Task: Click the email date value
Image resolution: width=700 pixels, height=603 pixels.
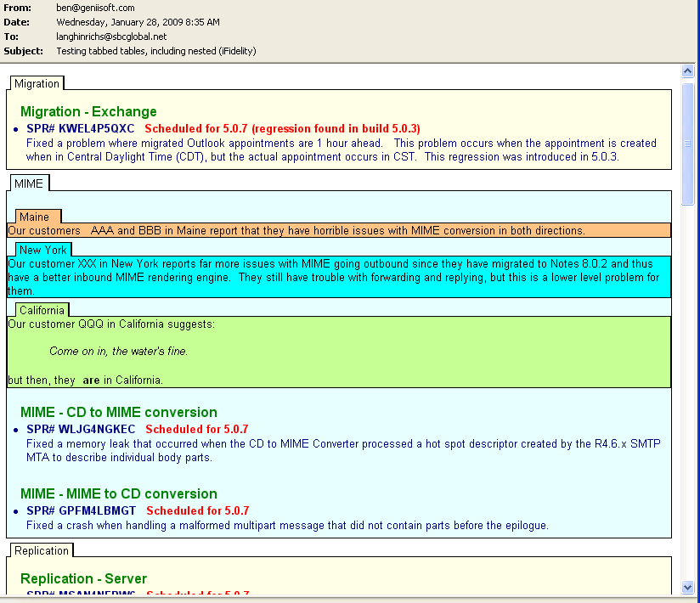Action: tap(138, 22)
